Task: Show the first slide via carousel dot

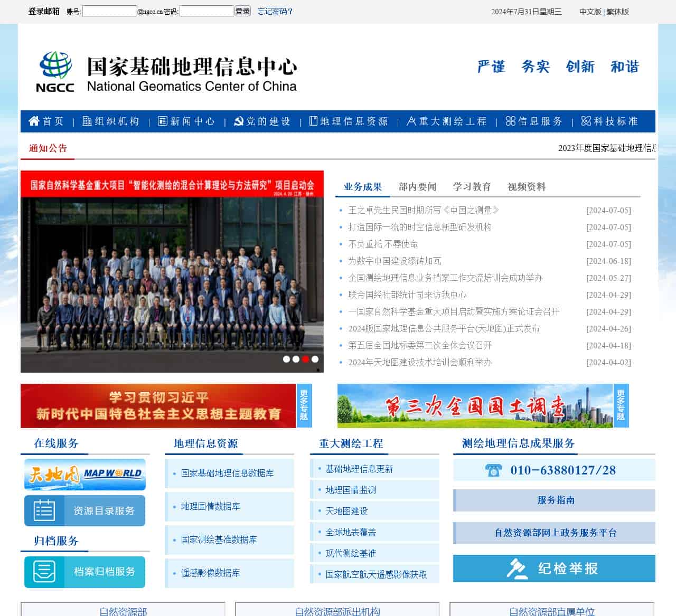Action: (x=286, y=359)
